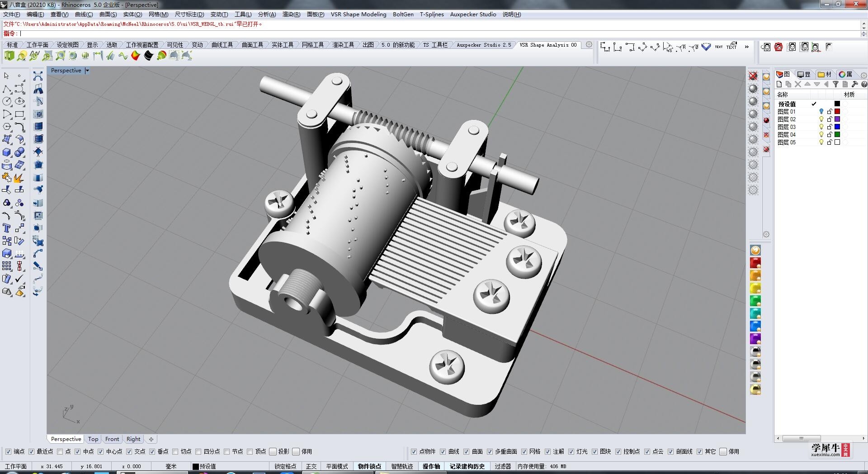Viewport: 868px width, 474px height.
Task: Open the 文件(F) menu
Action: coord(11,14)
